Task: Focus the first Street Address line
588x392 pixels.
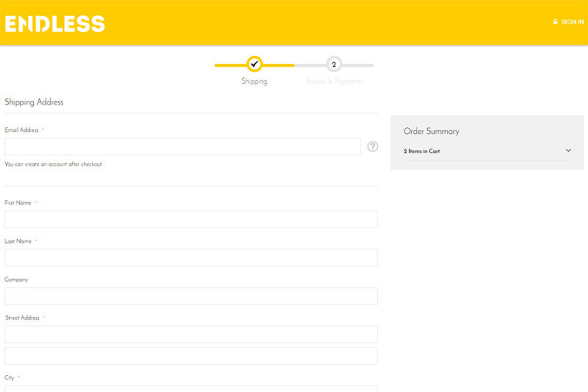Action: click(x=191, y=334)
